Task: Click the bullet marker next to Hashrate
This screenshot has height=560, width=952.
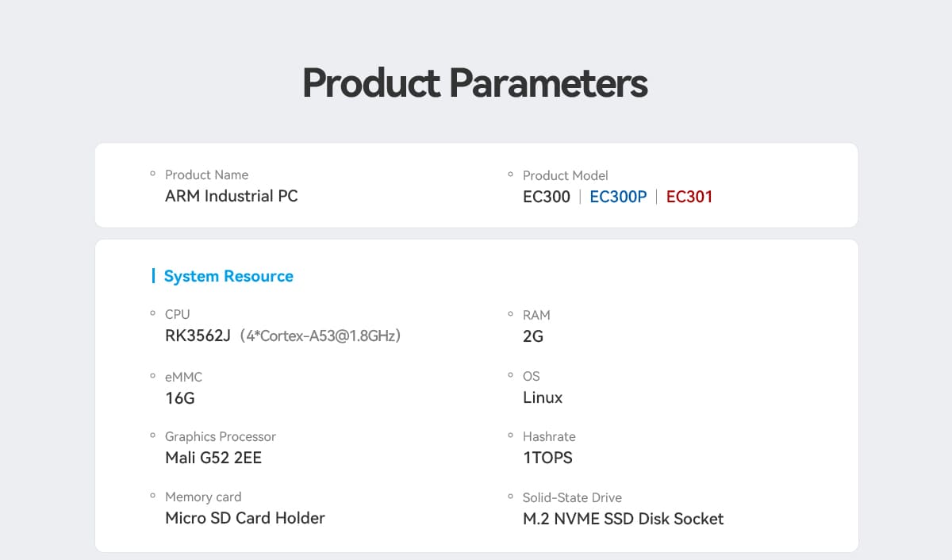Action: point(511,435)
